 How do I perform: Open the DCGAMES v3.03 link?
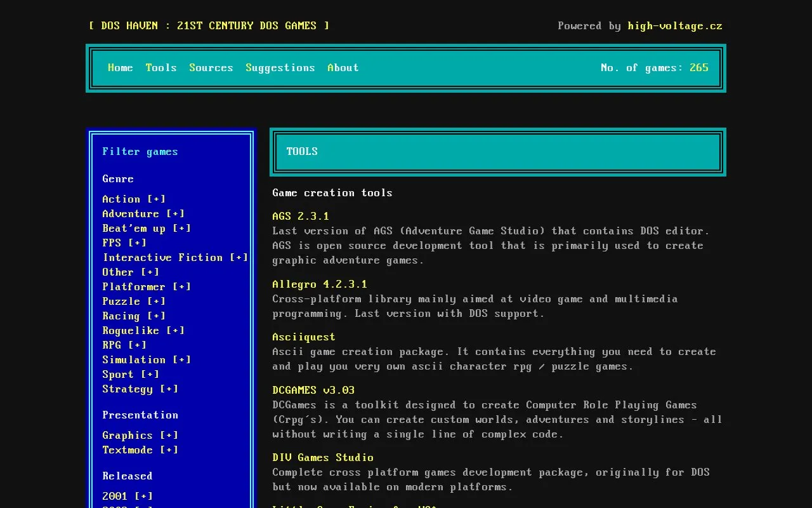[x=313, y=390]
